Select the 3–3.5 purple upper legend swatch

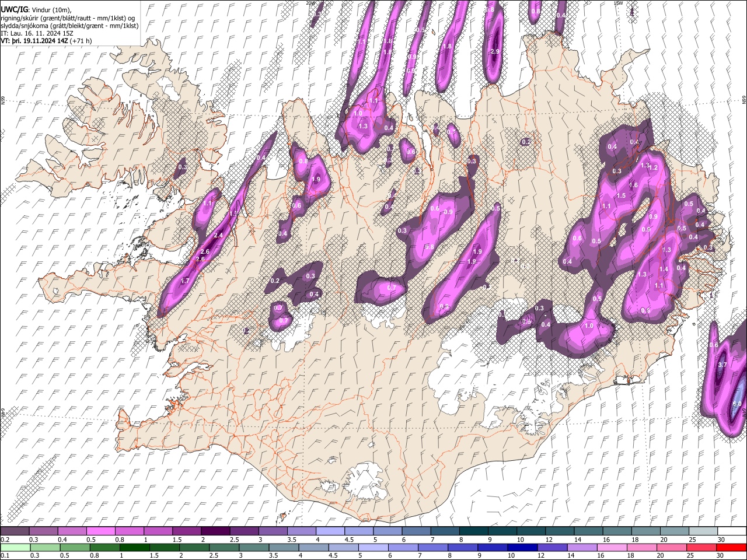coord(273,531)
